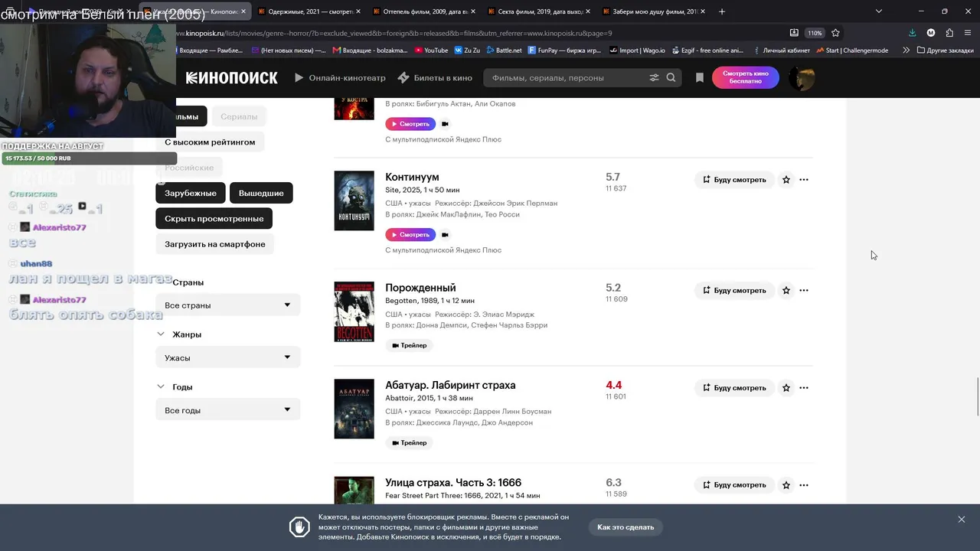Open the Battle.net bookmark
The width and height of the screenshot is (980, 551).
(502, 51)
